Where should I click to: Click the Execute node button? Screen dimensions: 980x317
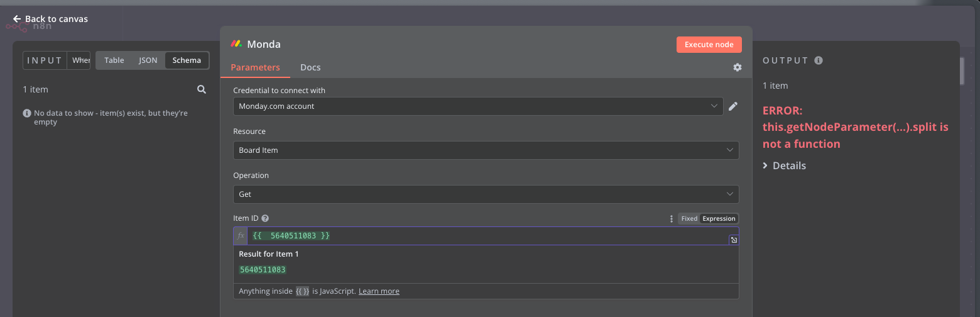click(709, 45)
